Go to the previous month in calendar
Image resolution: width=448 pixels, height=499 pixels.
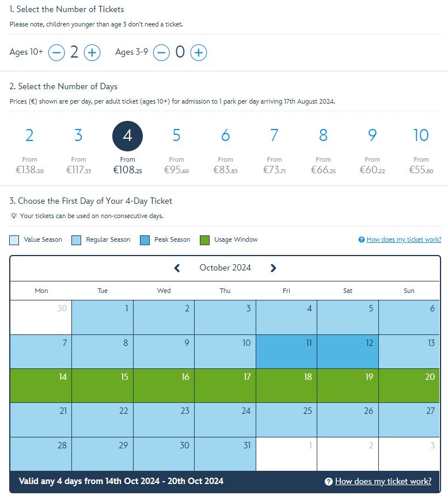click(177, 268)
